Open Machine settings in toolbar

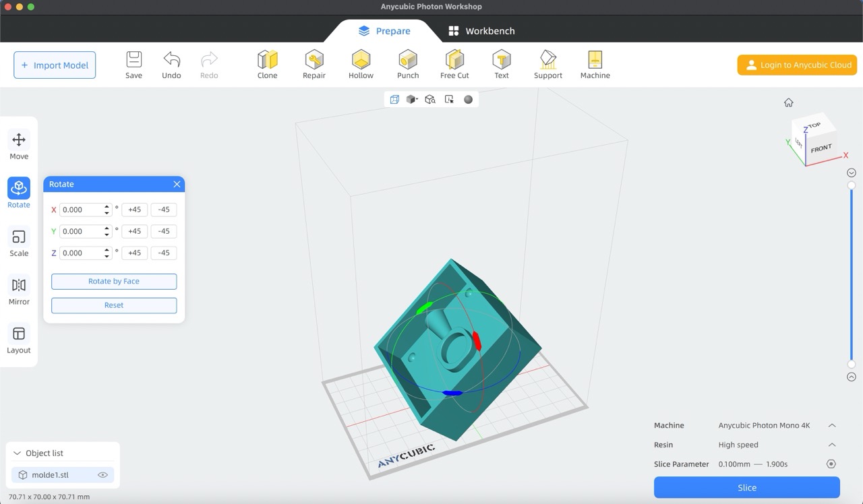[x=595, y=65]
